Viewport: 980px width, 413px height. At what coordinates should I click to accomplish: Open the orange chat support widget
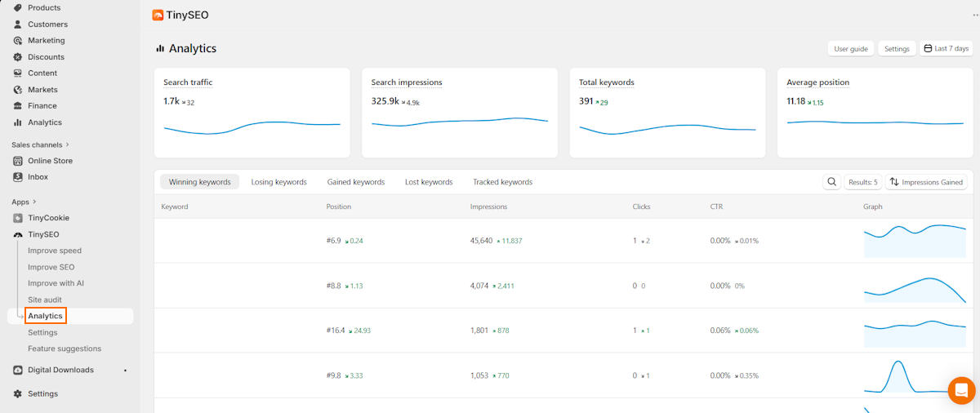[x=961, y=390]
